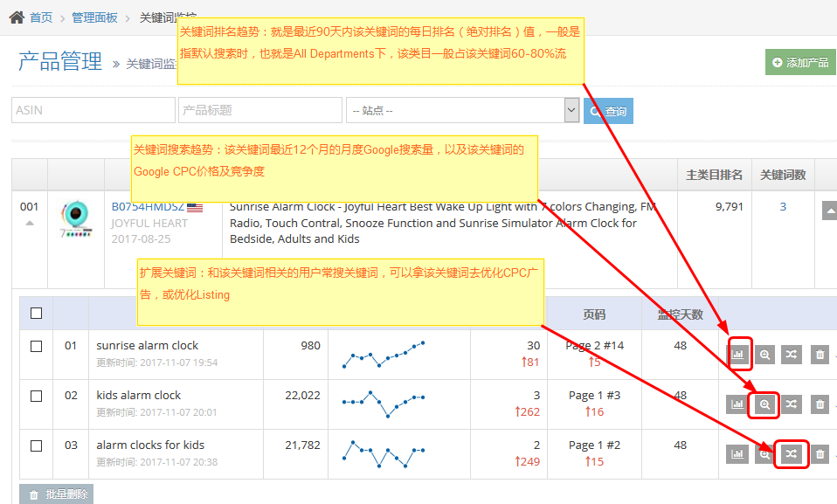837x504 pixels.
Task: Delete the kids alarm clock keyword row
Action: click(820, 404)
